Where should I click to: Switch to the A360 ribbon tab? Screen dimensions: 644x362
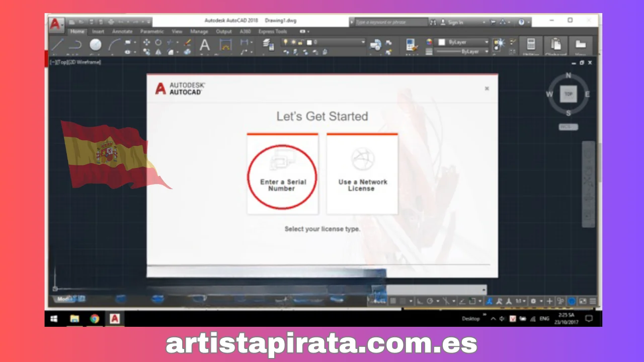[x=246, y=32]
